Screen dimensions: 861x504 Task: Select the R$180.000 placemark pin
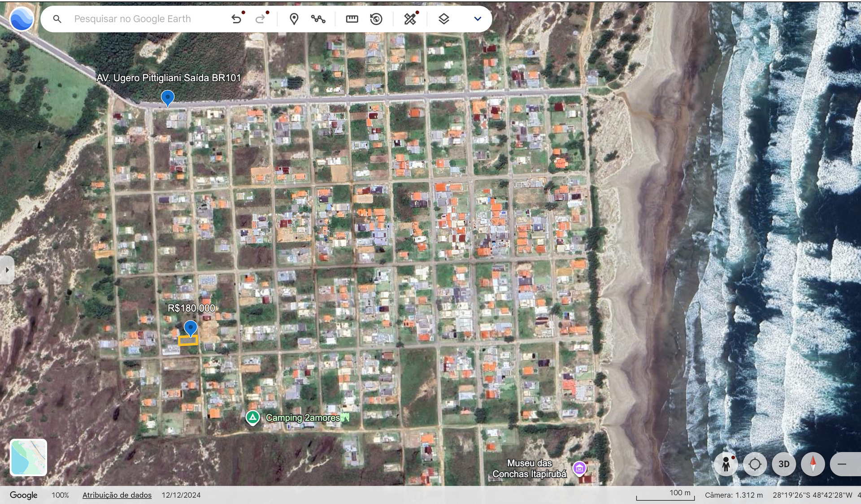pyautogui.click(x=191, y=328)
